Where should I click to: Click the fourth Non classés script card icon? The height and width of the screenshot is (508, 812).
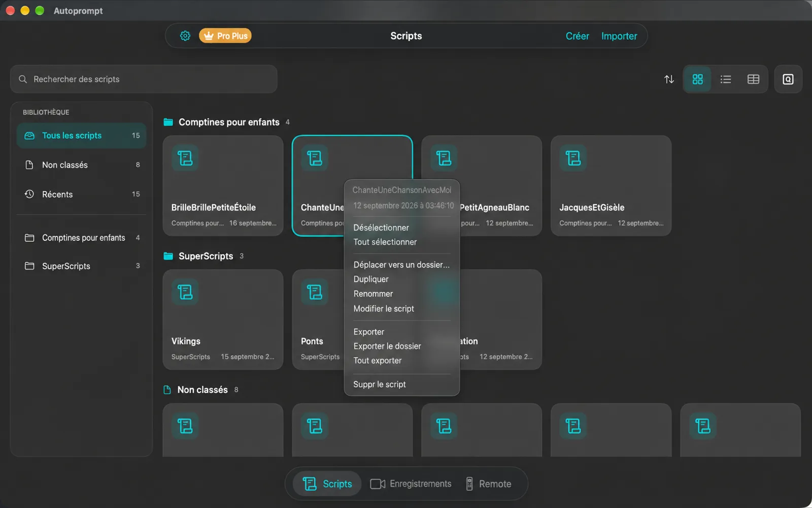click(x=573, y=426)
